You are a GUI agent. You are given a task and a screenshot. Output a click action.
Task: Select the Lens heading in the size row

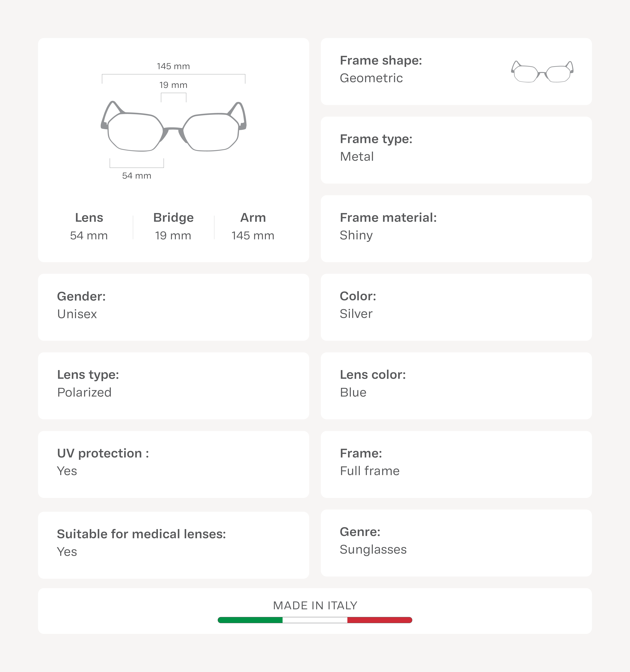(89, 218)
